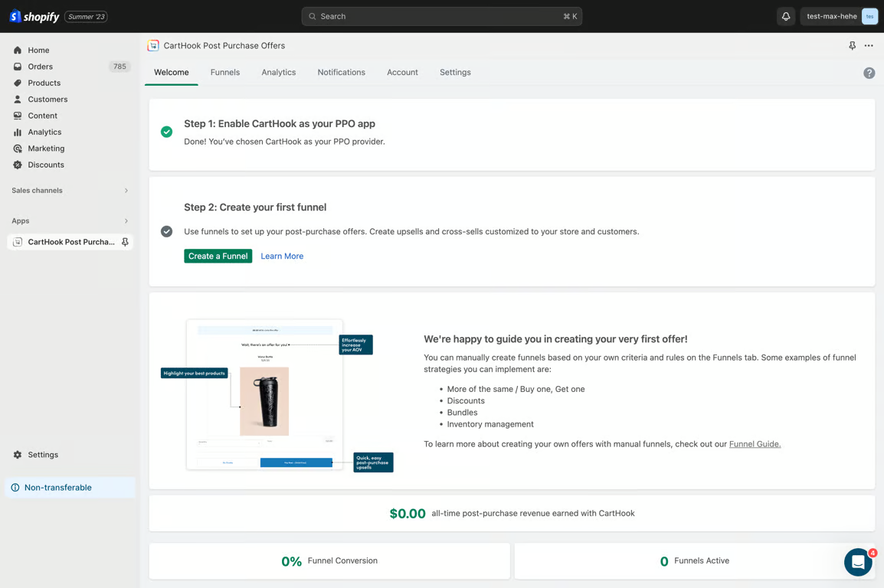Click the Shopify logo
Image resolution: width=884 pixels, height=588 pixels.
(x=34, y=16)
